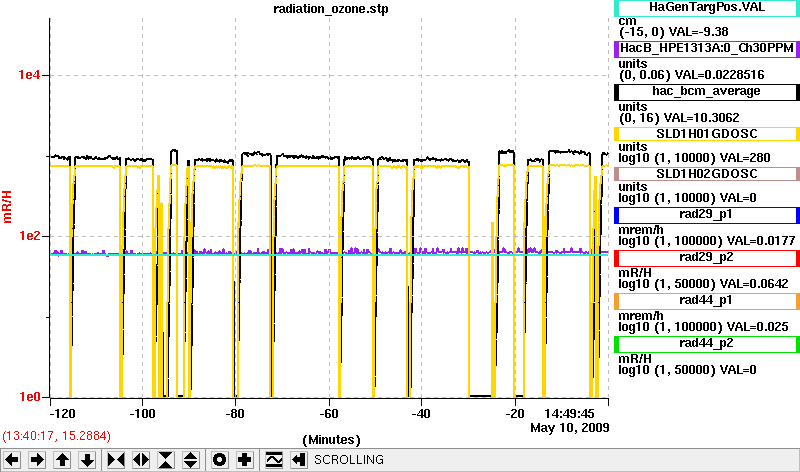
Task: Click the VAL=0.025 readout text
Action: pyautogui.click(x=757, y=327)
